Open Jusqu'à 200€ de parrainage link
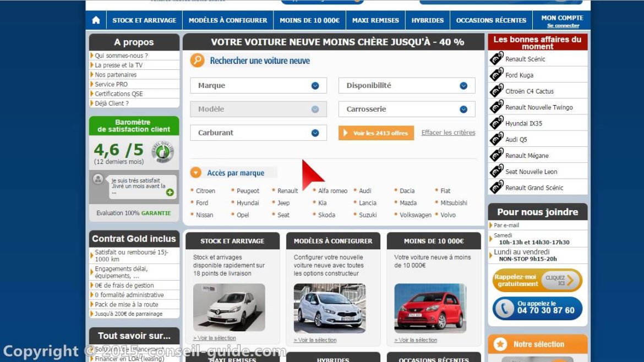 129,314
